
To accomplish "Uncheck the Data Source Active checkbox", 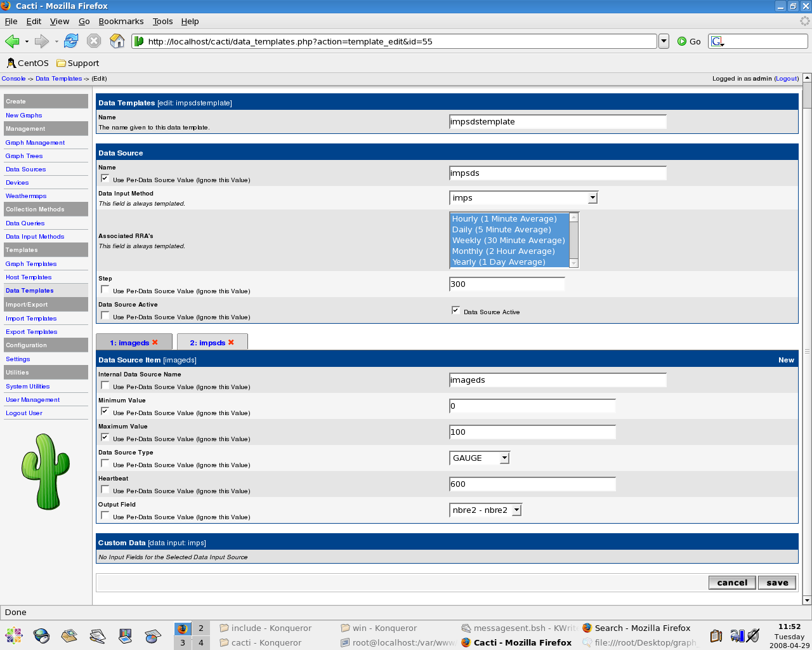I will coord(455,310).
